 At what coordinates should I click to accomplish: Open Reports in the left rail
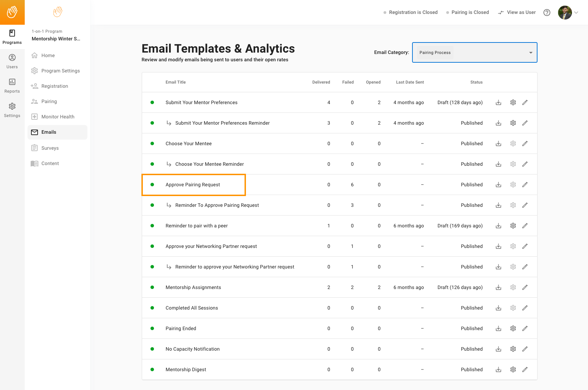pos(12,86)
